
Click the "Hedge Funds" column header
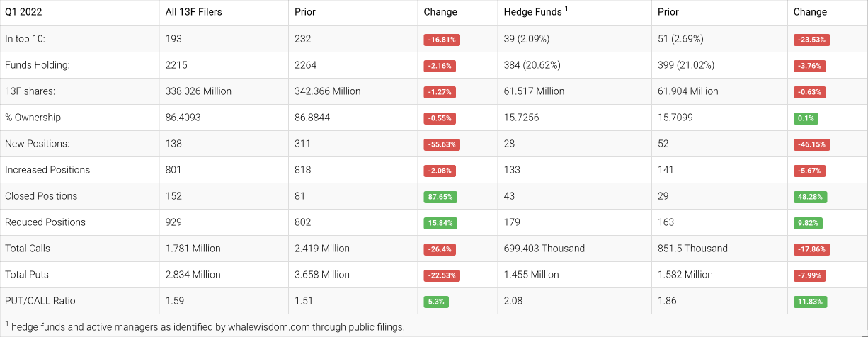(532, 12)
